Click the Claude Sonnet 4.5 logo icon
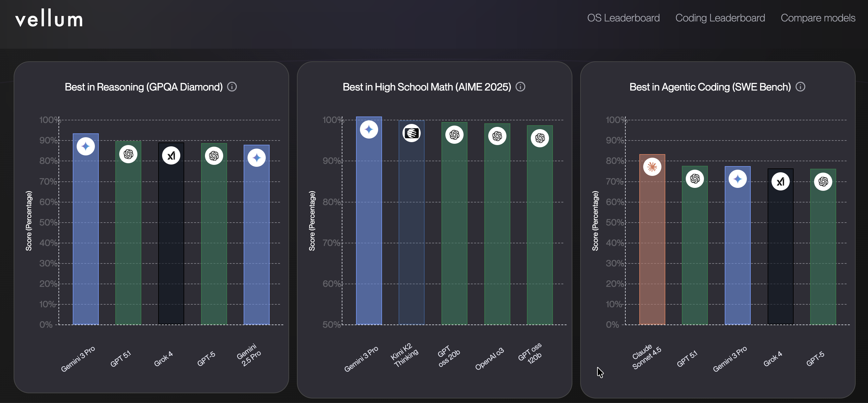This screenshot has width=868, height=403. coord(652,167)
